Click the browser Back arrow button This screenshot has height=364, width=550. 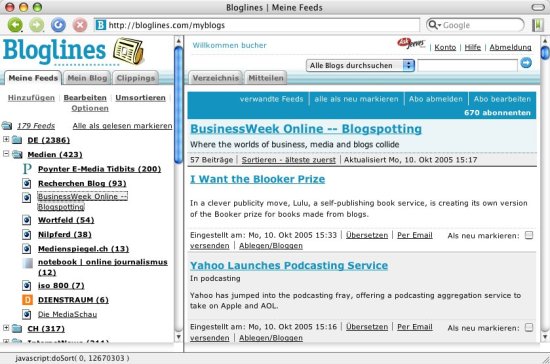15,25
